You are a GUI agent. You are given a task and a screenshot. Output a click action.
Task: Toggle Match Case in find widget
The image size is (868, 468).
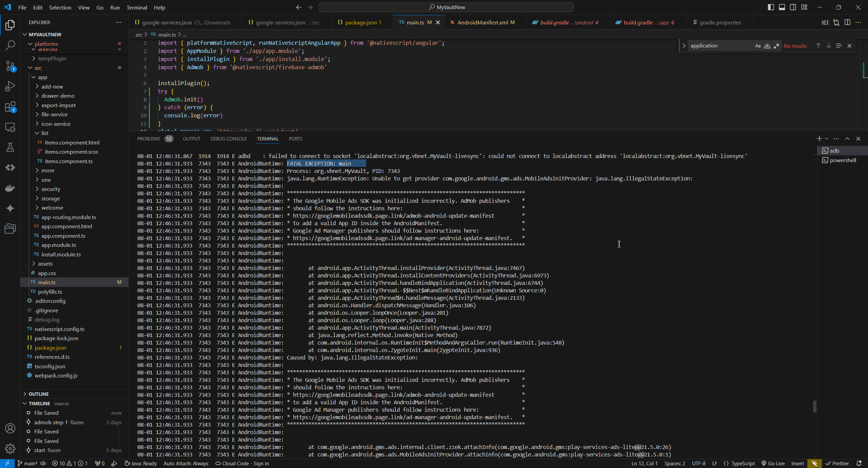pos(758,46)
